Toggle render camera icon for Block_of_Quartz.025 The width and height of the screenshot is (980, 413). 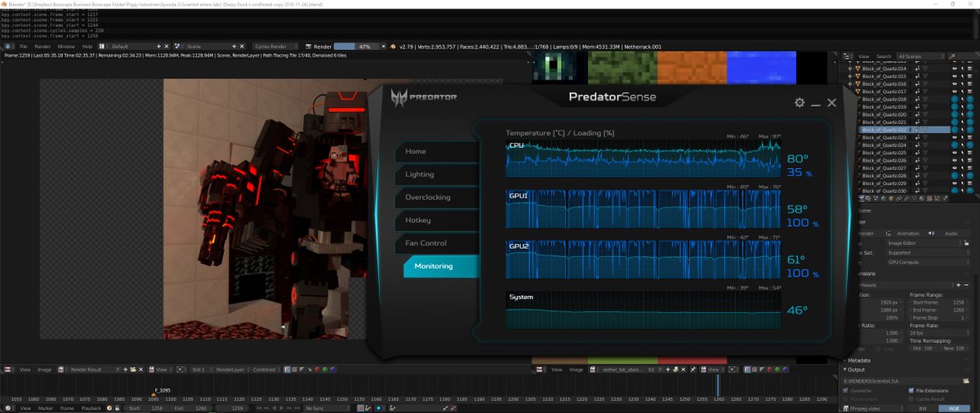click(969, 153)
